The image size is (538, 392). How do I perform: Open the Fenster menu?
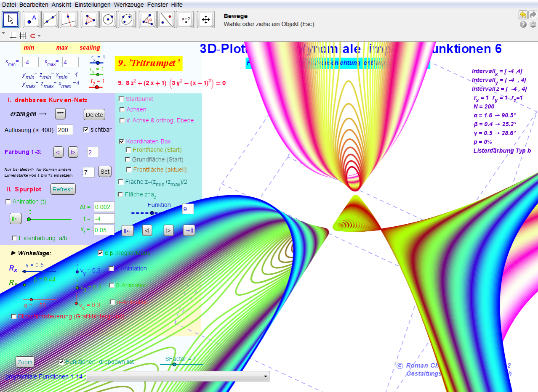tap(157, 5)
